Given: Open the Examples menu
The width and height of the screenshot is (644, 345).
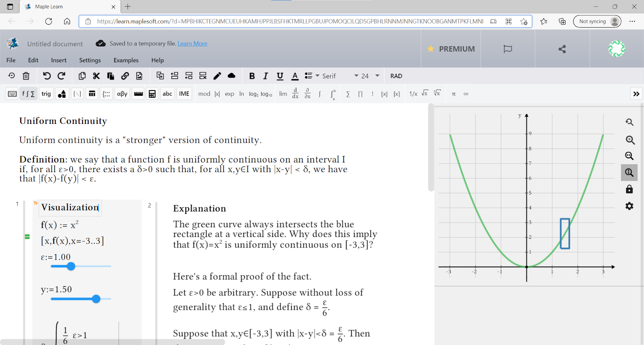Looking at the screenshot, I should [x=126, y=60].
